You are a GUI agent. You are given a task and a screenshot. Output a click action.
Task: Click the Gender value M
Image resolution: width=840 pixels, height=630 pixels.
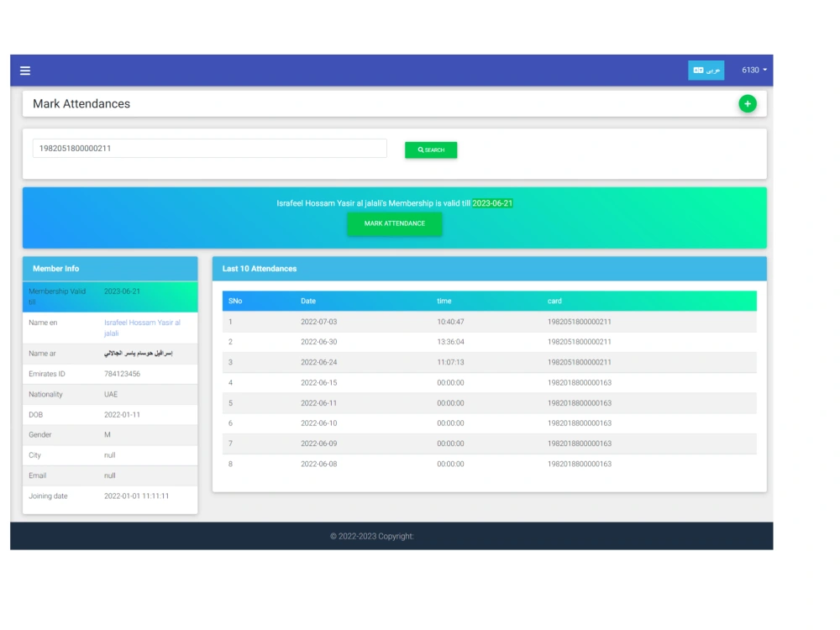[x=108, y=435]
